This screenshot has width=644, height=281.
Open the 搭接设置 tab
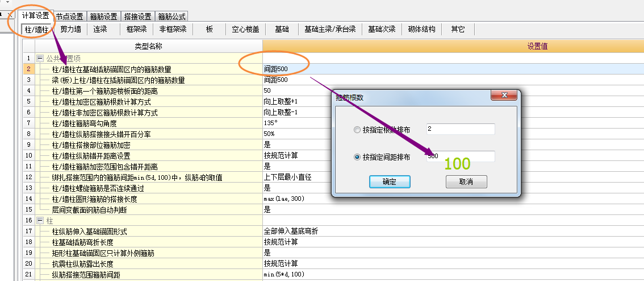tap(137, 16)
